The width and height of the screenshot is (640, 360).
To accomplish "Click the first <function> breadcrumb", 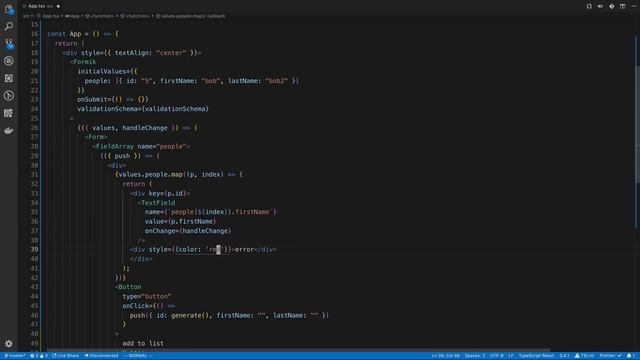I will coord(100,16).
